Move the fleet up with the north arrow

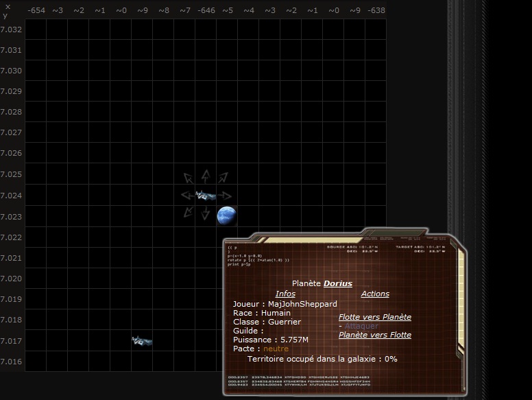coord(205,176)
